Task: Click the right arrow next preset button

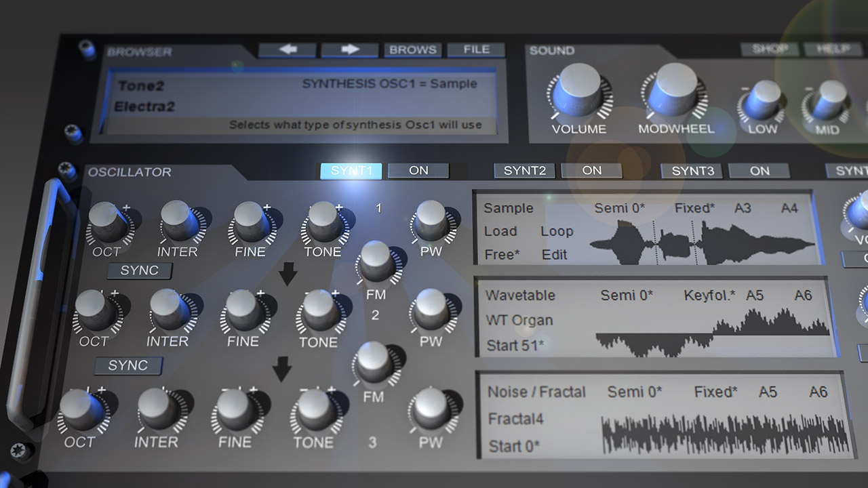Action: click(x=349, y=50)
